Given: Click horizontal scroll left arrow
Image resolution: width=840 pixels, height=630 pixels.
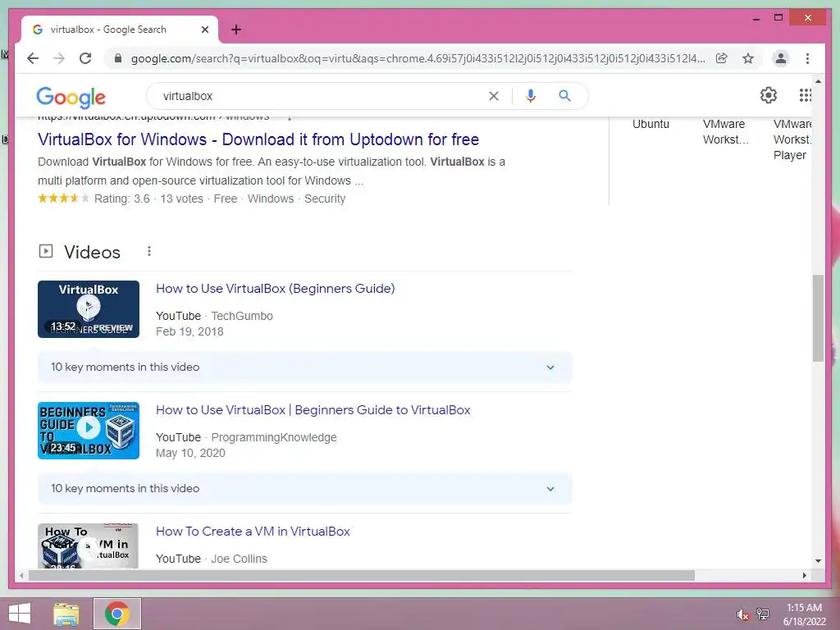Looking at the screenshot, I should 21,575.
